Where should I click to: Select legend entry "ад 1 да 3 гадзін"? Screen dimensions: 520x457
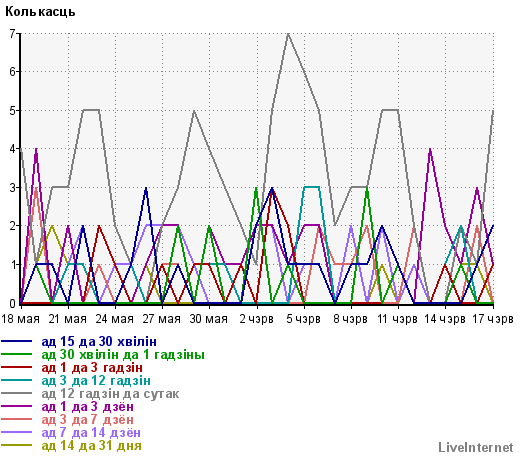click(x=92, y=368)
